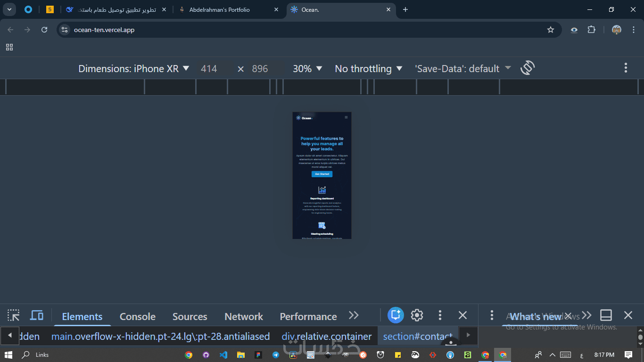The width and height of the screenshot is (644, 362).
Task: Switch to the Arabic-titled food delivery app tab
Action: click(x=117, y=9)
